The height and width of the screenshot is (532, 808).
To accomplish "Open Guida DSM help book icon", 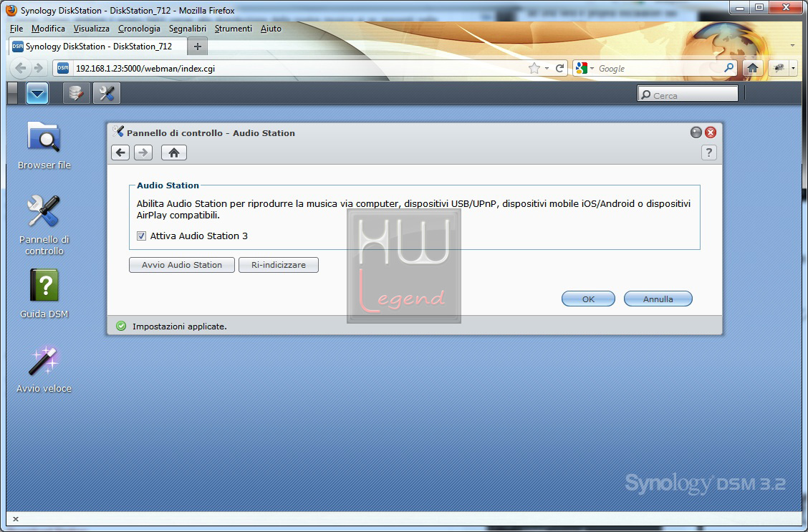I will [44, 294].
